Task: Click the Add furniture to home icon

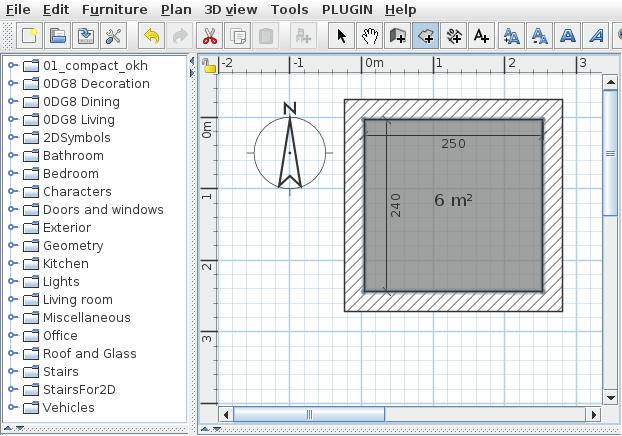Action: (x=303, y=36)
